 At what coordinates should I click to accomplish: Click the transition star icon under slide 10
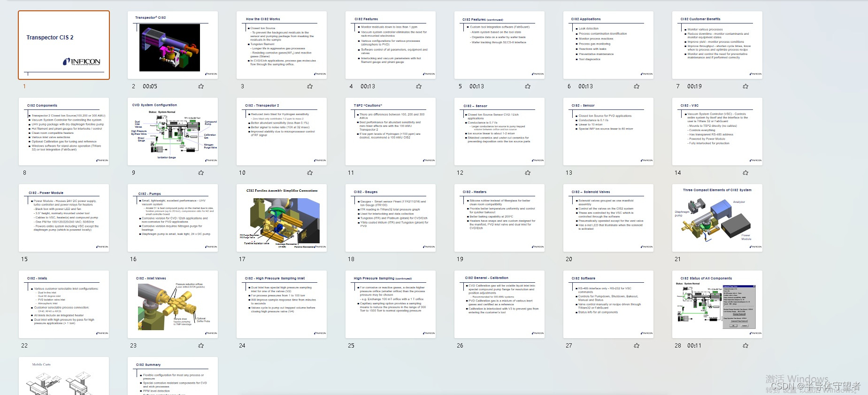click(310, 173)
